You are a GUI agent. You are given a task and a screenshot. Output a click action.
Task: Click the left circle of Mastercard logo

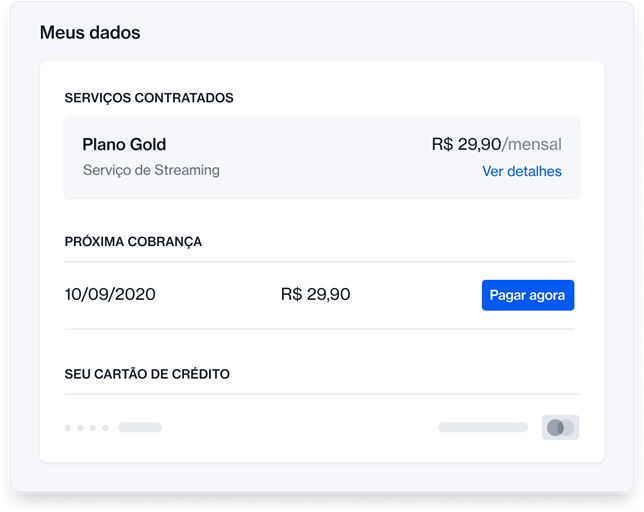[555, 428]
